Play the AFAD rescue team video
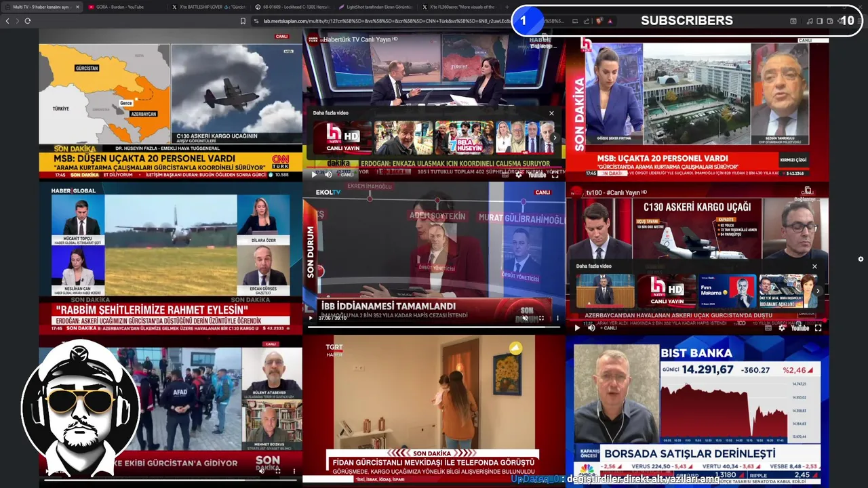This screenshot has width=868, height=488. tap(46, 470)
